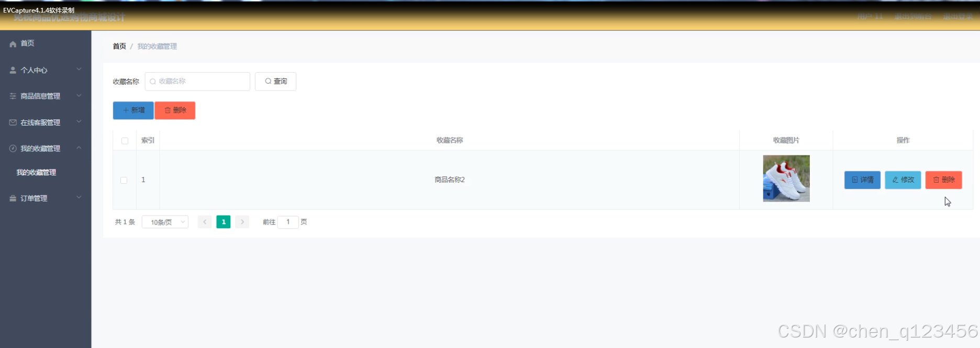Toggle the select-all checkbox in table header
Viewport: 980px width, 348px height.
click(x=125, y=141)
